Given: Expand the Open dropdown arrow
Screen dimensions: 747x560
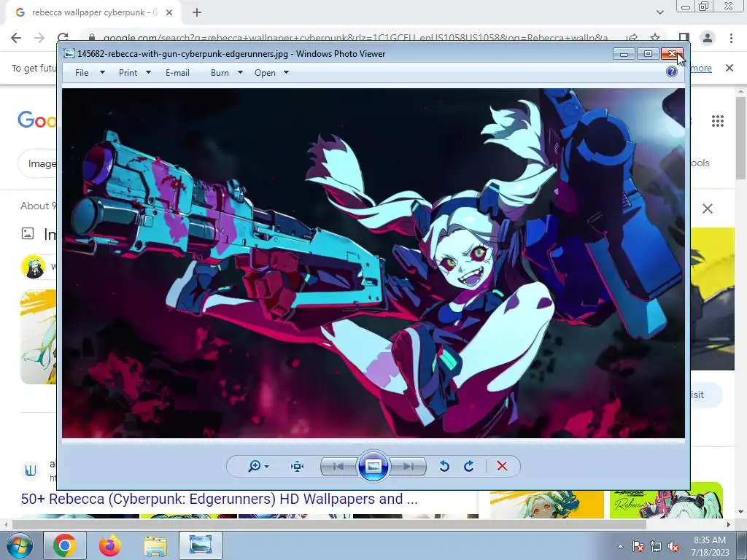Looking at the screenshot, I should (x=286, y=72).
